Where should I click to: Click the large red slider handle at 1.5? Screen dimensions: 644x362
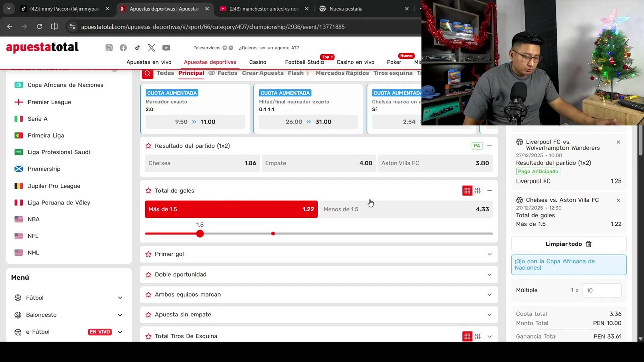(x=200, y=234)
